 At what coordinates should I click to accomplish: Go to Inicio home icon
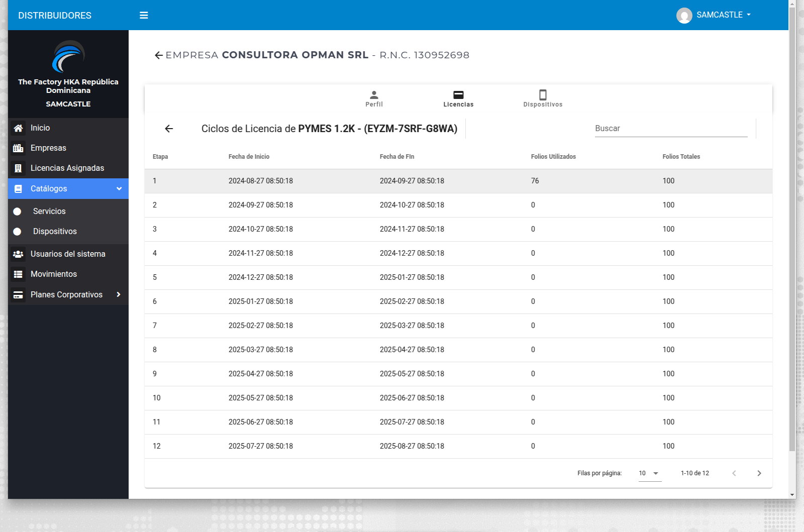[x=18, y=128]
